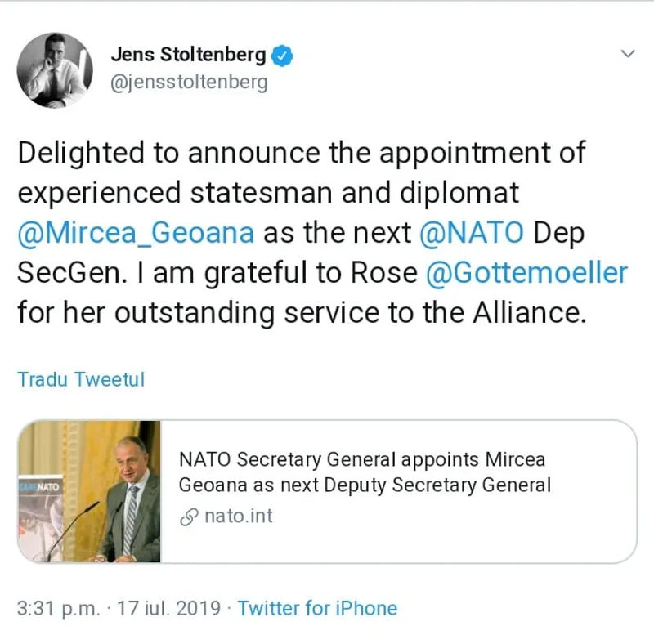Open the @Mircea_Geoana mention

136,232
